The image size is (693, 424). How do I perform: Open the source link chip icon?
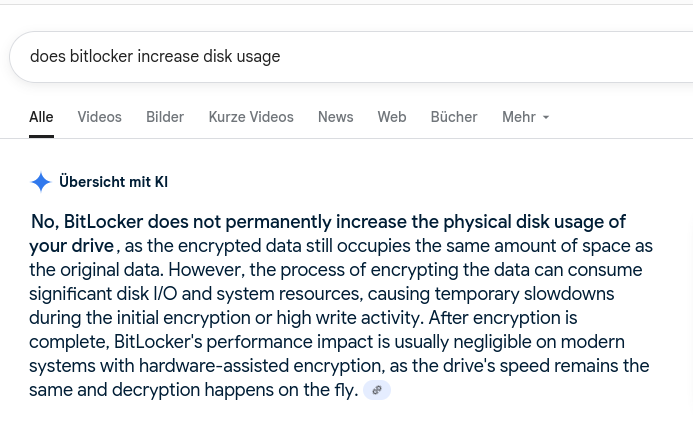pyautogui.click(x=377, y=390)
